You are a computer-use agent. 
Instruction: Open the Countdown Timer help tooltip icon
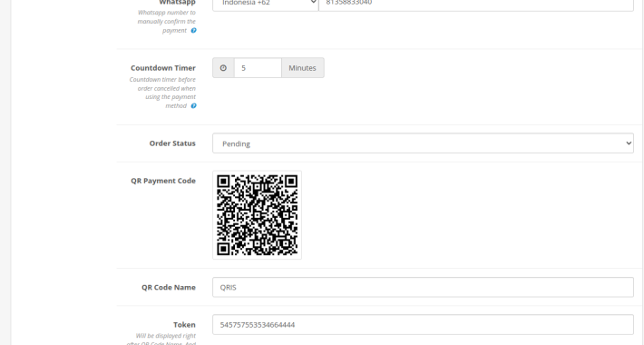pos(193,105)
